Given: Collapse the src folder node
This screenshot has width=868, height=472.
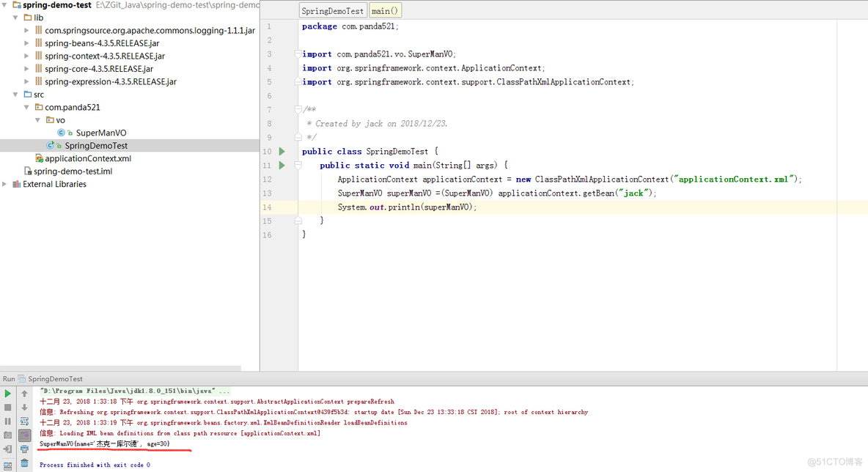Looking at the screenshot, I should [x=15, y=94].
